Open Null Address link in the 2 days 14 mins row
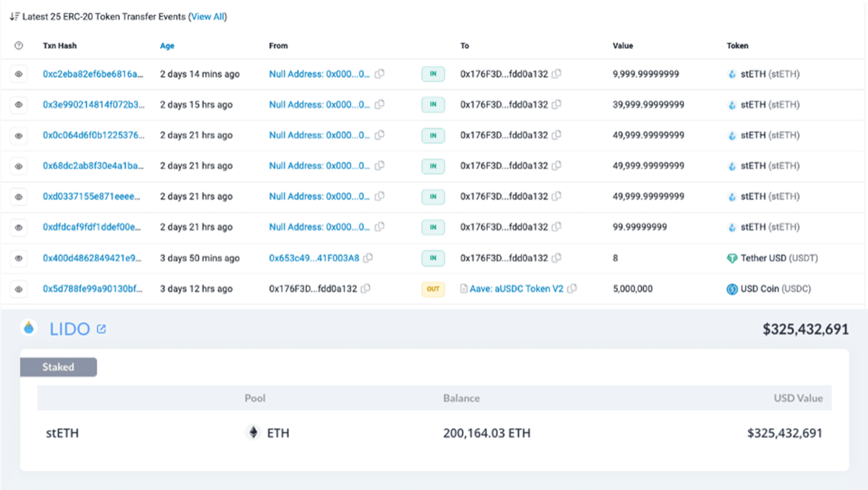 (x=319, y=74)
